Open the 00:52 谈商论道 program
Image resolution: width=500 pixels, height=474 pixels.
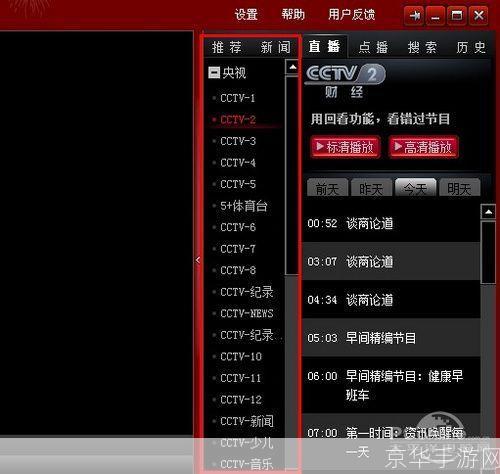coord(391,223)
